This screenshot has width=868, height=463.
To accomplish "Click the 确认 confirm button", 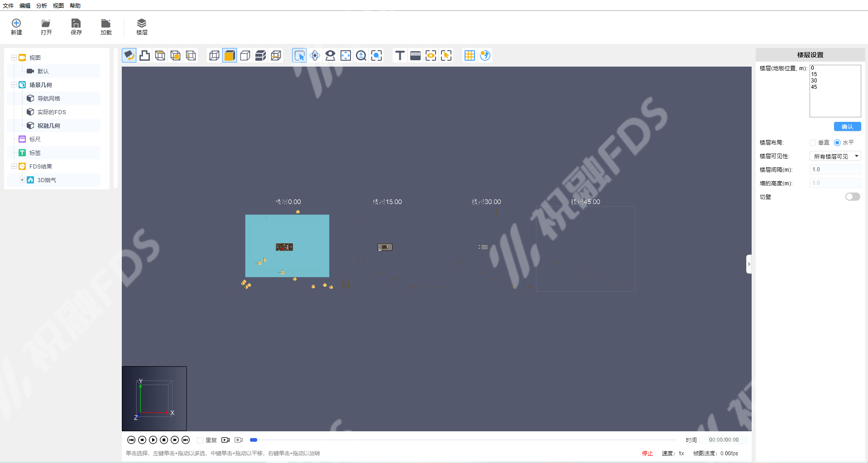I will (x=847, y=127).
